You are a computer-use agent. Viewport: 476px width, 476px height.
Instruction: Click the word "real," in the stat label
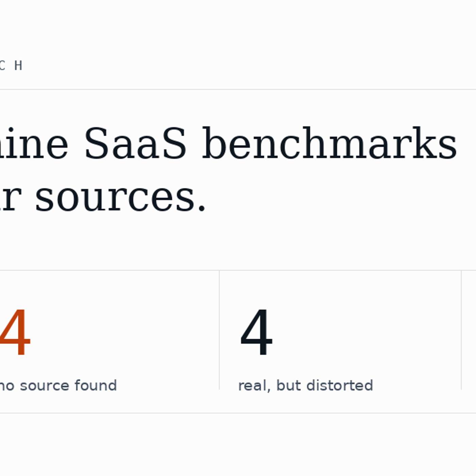click(x=254, y=386)
